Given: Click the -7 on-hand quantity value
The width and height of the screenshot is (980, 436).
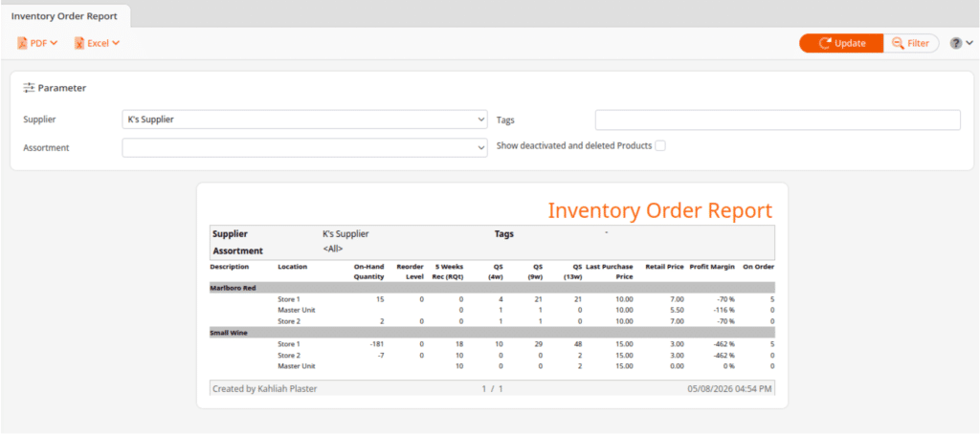Looking at the screenshot, I should [x=380, y=356].
